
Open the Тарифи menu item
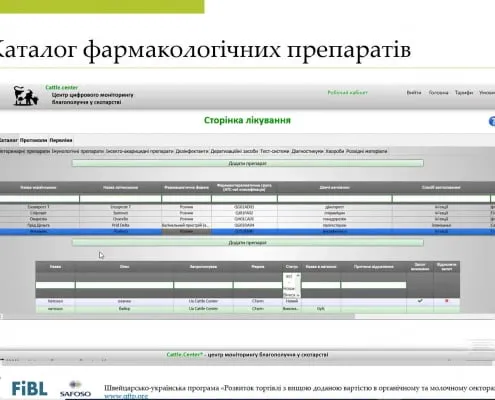pos(464,93)
